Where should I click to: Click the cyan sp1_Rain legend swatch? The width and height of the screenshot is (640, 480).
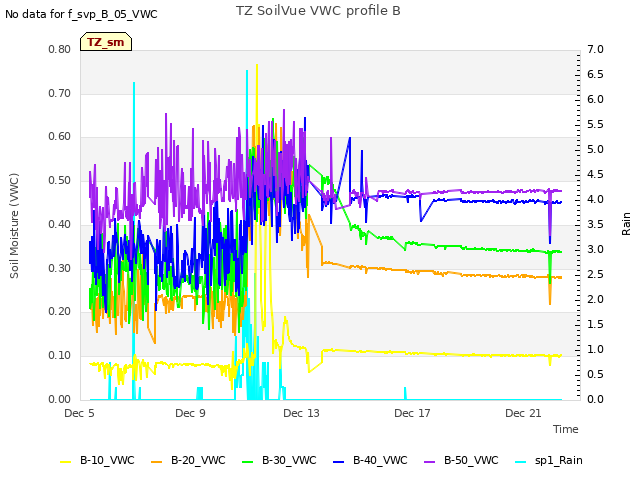coord(521,461)
